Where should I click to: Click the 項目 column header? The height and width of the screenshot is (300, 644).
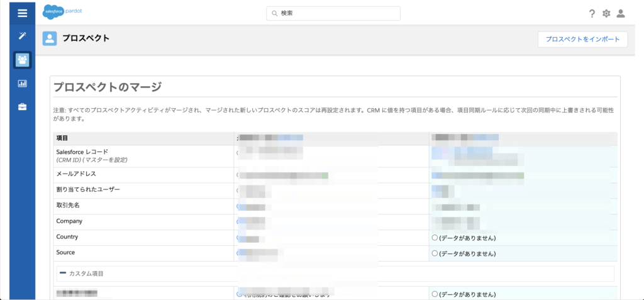pos(62,138)
